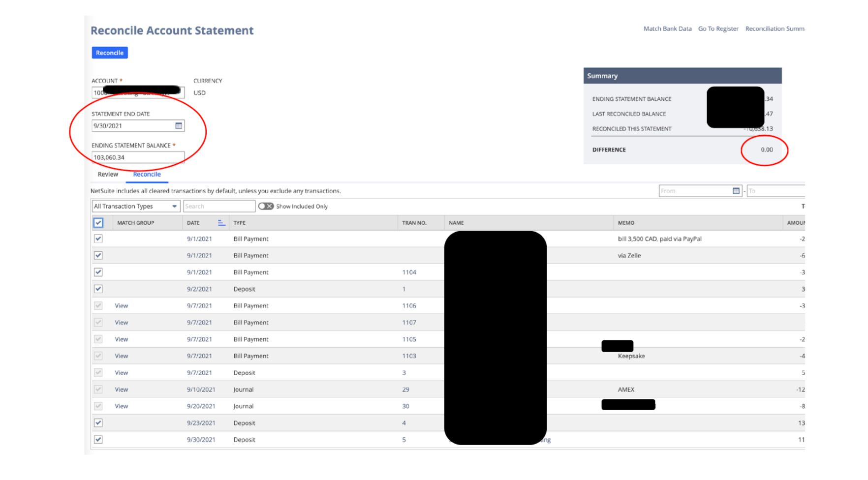Uncheck the 9/30/2021 Deposit transaction
This screenshot has height=480, width=868.
pos(97,439)
